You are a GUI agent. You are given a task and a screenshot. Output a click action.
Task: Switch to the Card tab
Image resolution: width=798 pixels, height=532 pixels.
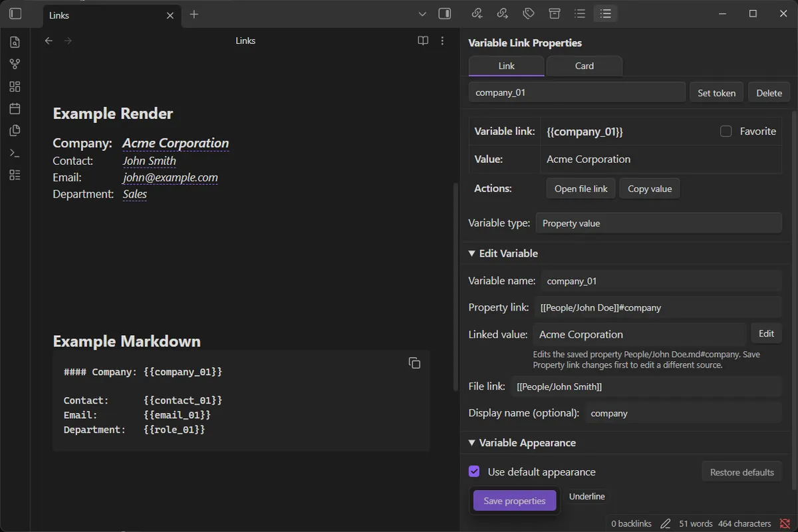coord(585,66)
